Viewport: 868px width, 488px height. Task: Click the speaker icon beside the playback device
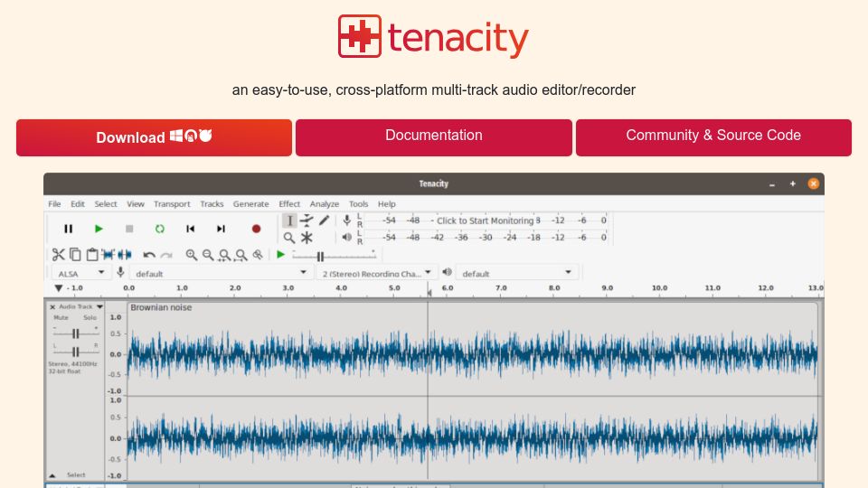(x=447, y=272)
